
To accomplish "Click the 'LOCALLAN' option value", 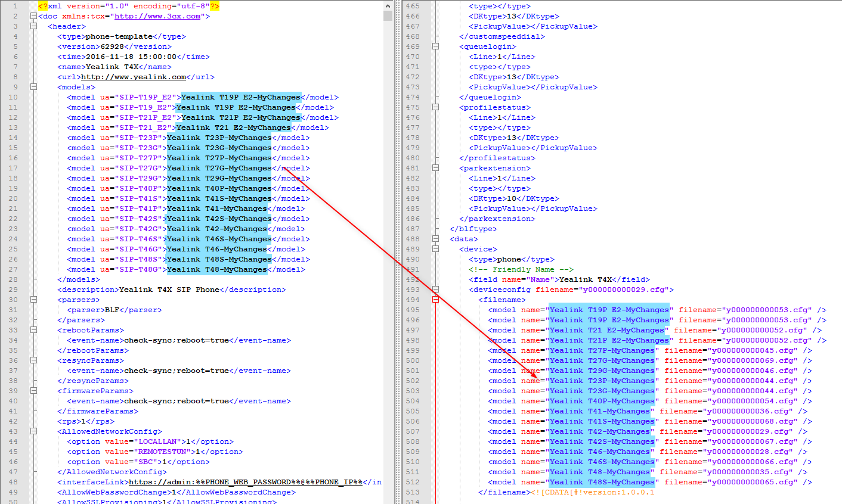I will [157, 441].
